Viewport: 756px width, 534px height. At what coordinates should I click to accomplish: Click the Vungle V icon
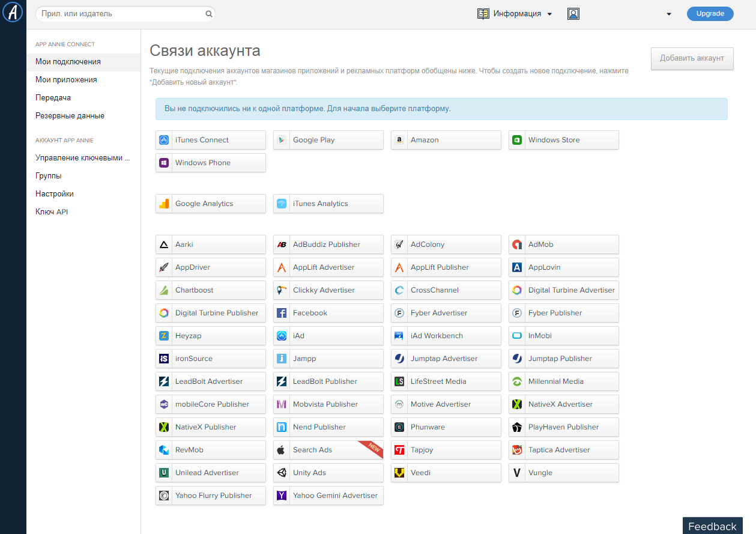(x=517, y=473)
